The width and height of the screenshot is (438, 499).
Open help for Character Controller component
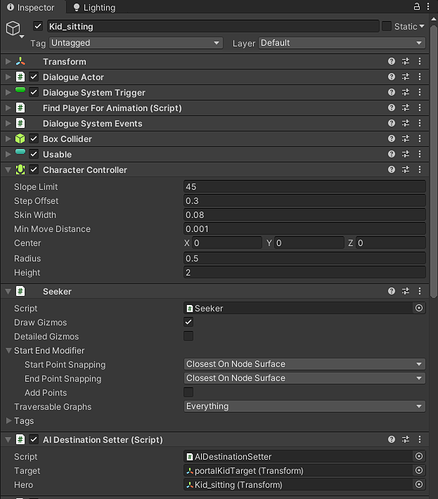point(391,170)
